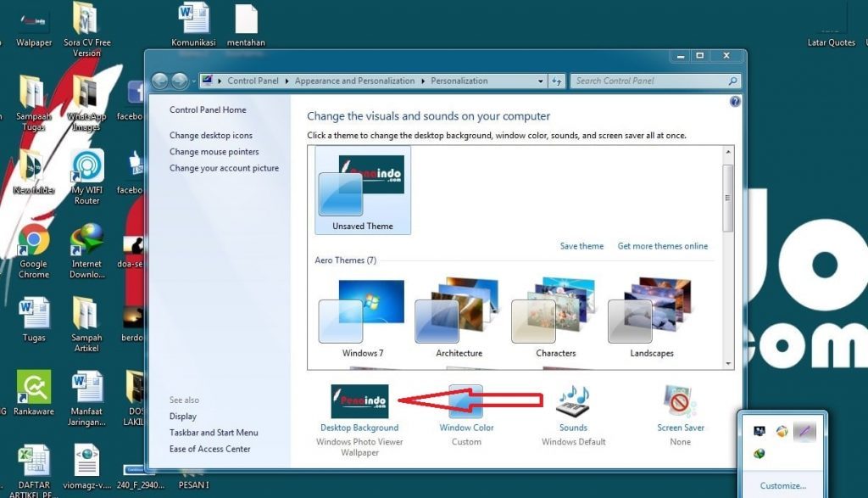Open Change mouse pointers link
Viewport: 868px width, 498px height.
pyautogui.click(x=214, y=152)
